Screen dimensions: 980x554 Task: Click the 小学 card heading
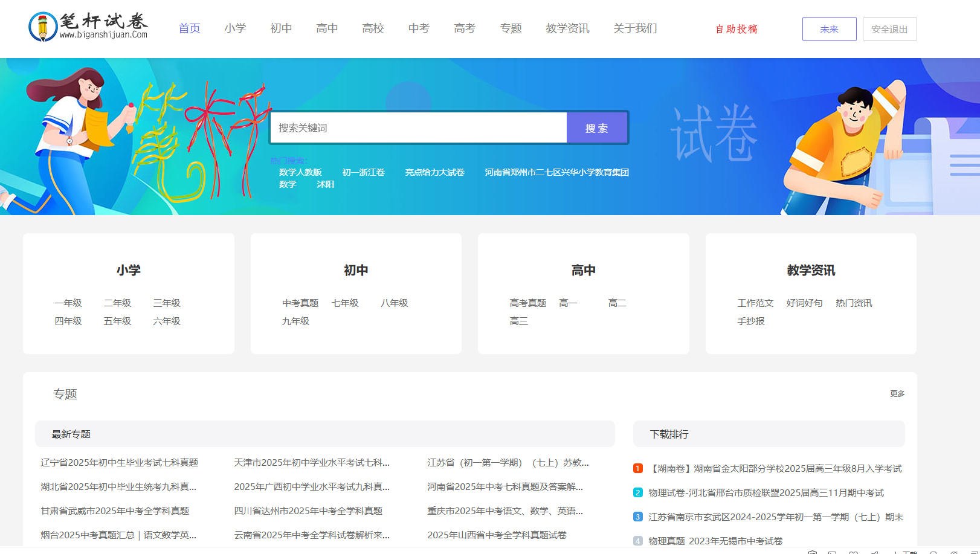[x=129, y=270]
